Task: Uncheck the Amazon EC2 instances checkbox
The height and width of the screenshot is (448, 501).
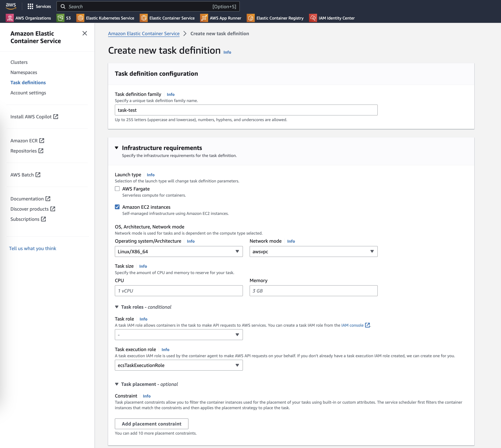Action: [117, 207]
